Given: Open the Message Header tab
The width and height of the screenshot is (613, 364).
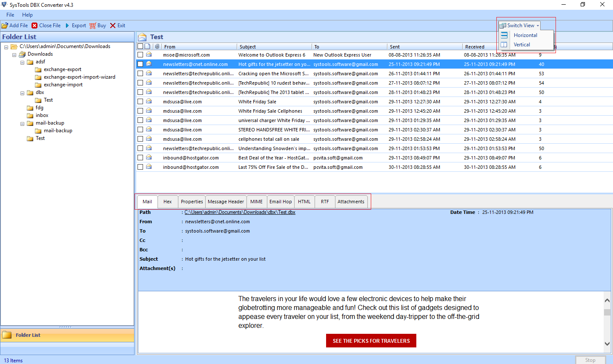Looking at the screenshot, I should pyautogui.click(x=226, y=202).
